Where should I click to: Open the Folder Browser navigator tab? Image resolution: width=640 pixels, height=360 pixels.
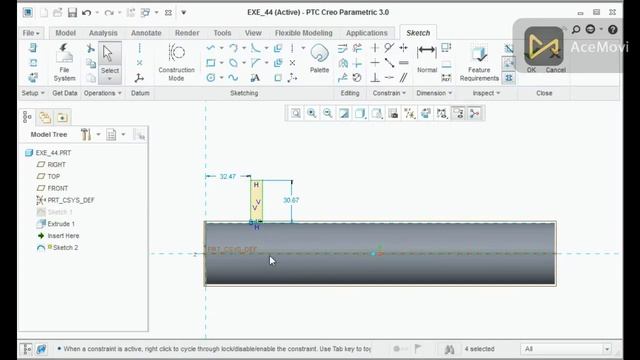pyautogui.click(x=44, y=118)
